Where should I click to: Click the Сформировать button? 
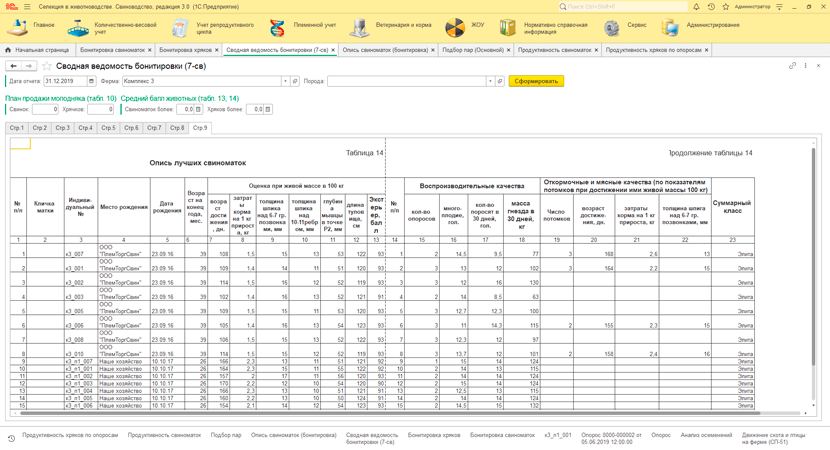536,81
